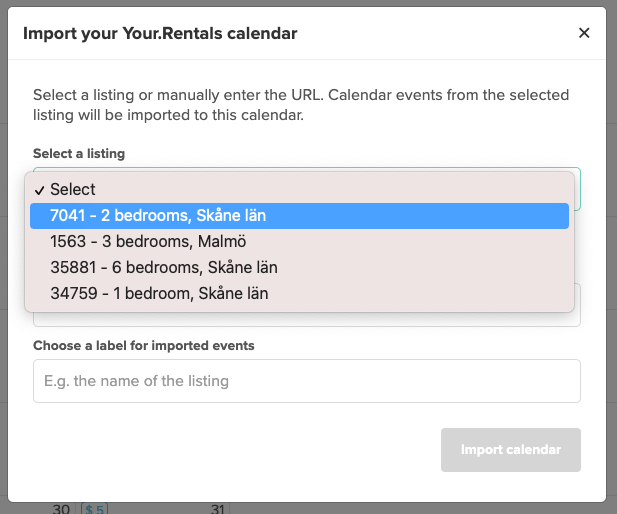
Task: Focus the imported events label field
Action: coord(307,381)
